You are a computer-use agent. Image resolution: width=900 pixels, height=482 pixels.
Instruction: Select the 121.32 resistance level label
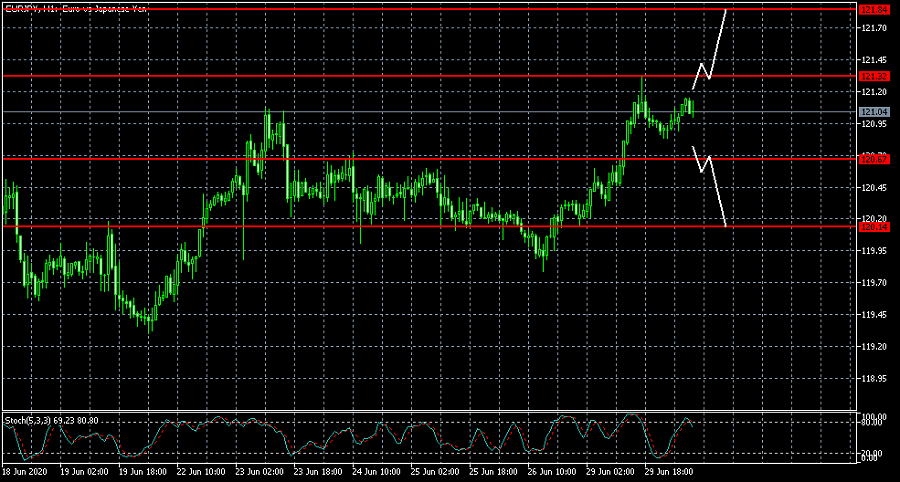874,76
